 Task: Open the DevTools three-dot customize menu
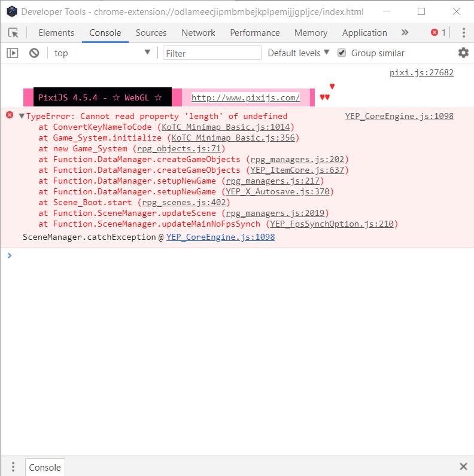[464, 32]
